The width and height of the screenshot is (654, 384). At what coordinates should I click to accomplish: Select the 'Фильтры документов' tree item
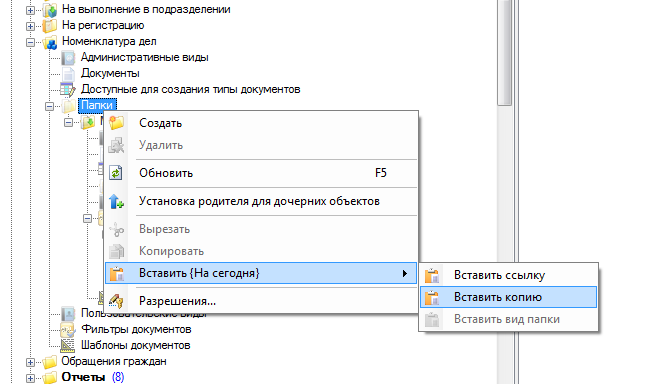point(136,329)
